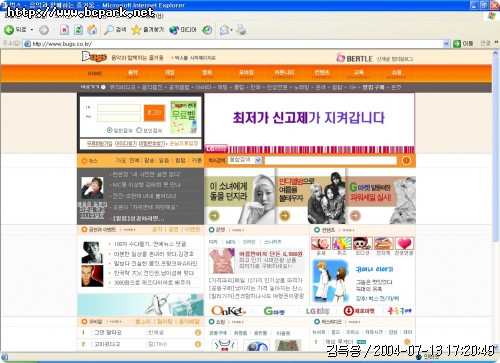The width and height of the screenshot is (500, 363).
Task: Click the orange circle beside 고마웠다고
Action: tap(198, 344)
